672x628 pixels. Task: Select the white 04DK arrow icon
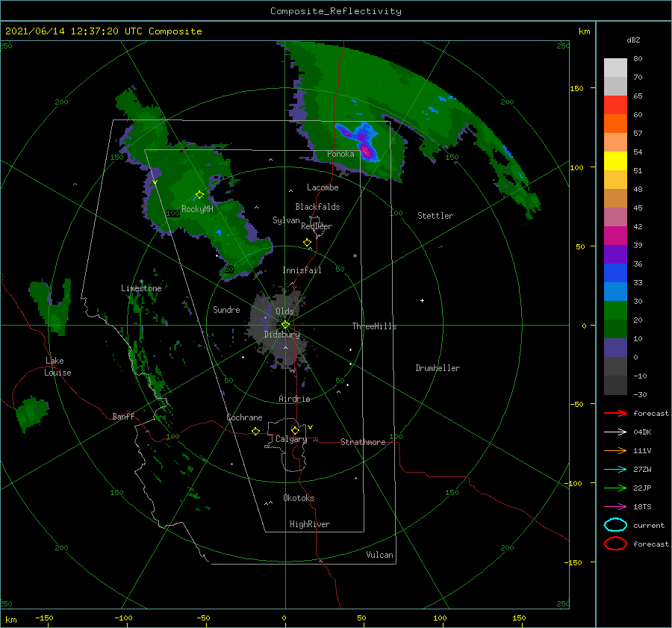[x=615, y=432]
